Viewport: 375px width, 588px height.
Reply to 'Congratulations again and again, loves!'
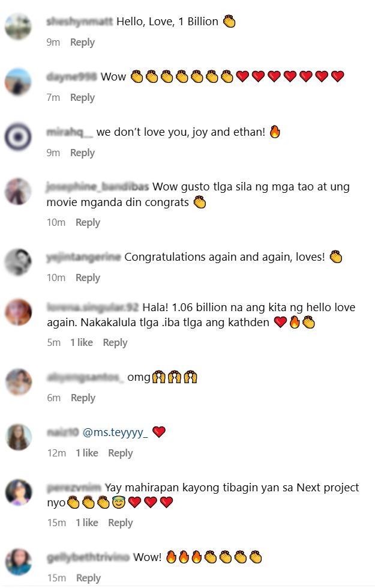pyautogui.click(x=88, y=278)
